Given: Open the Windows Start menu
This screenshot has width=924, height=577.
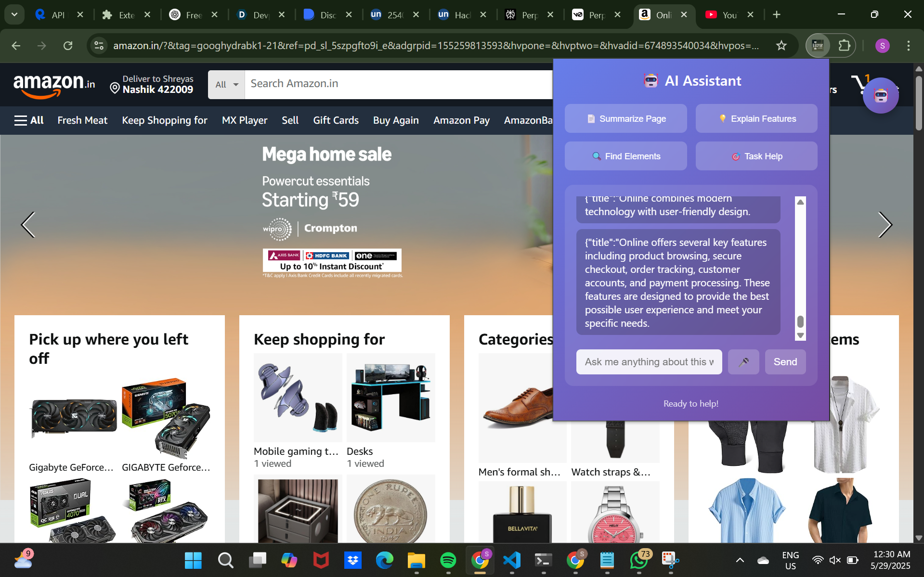Looking at the screenshot, I should click(193, 560).
